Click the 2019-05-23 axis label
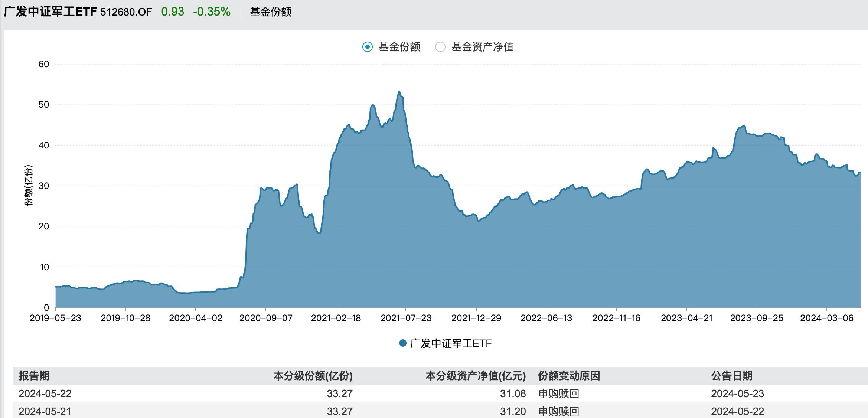The height and width of the screenshot is (418, 868). point(55,317)
